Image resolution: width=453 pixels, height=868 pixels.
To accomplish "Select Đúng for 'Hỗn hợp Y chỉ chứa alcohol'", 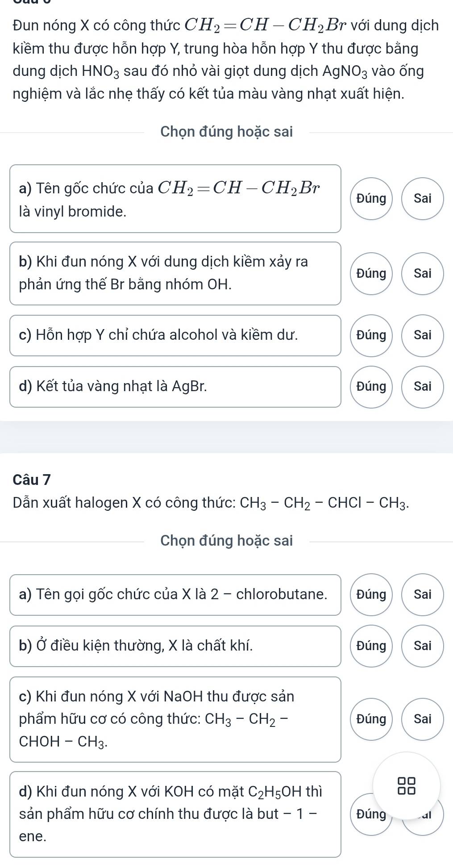I will 371,335.
